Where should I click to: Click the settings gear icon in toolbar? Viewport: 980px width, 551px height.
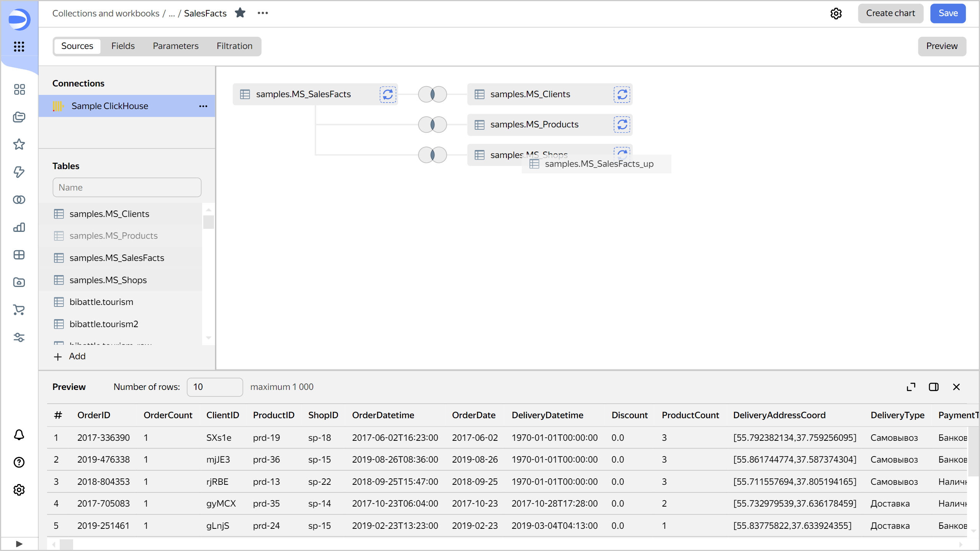pos(837,13)
